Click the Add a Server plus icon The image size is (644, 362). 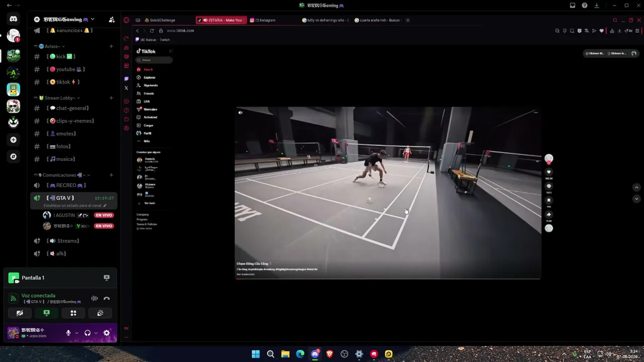tap(13, 140)
